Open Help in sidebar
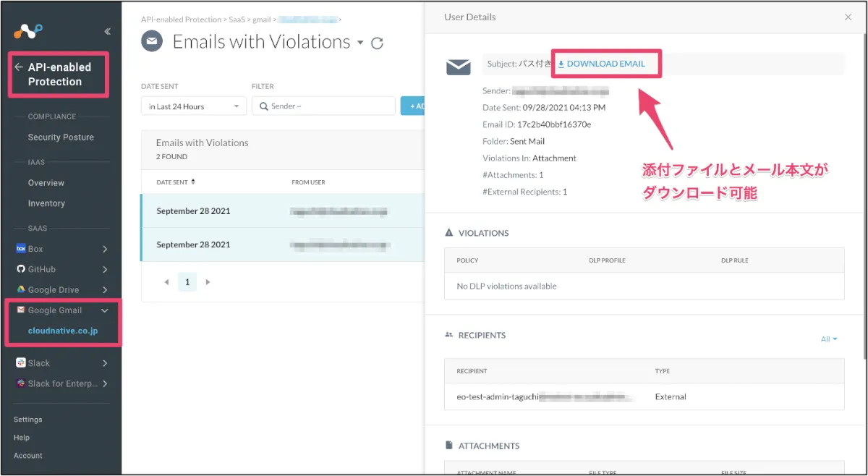Viewport: 868px width, 476px height. (x=22, y=438)
